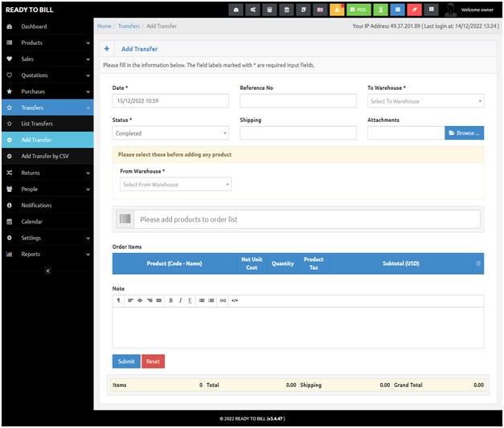
Task: Toggle HTML code view in Note editor
Action: 235,301
